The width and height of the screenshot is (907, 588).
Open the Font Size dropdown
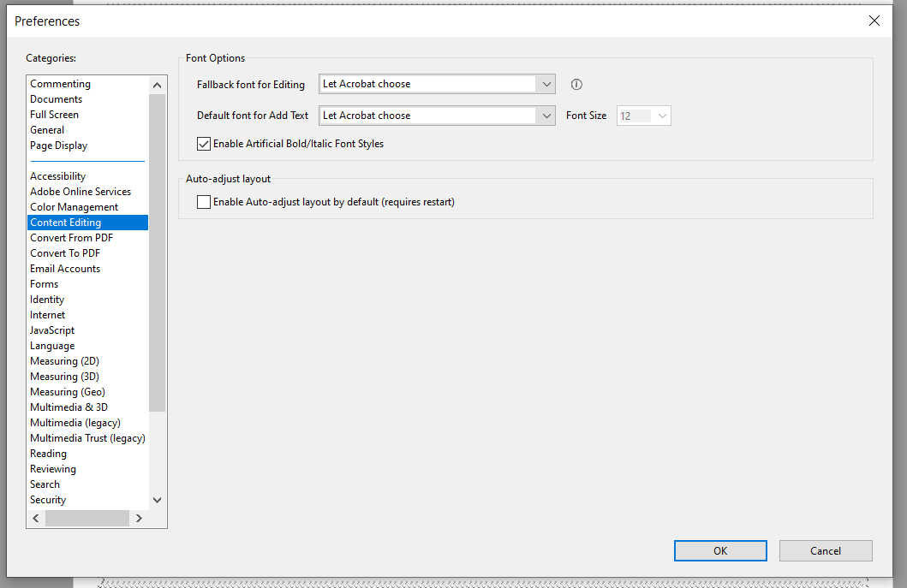click(662, 116)
